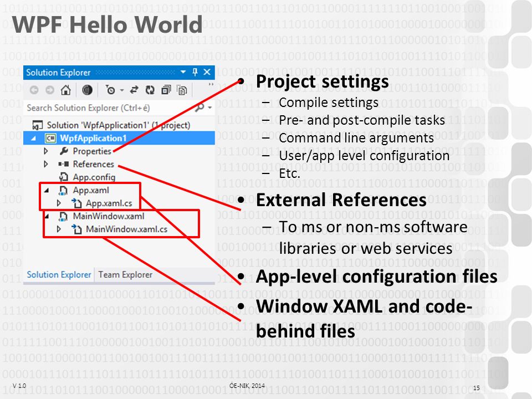Click the 'Project settings' bullet heading
The image size is (532, 399).
pos(323,82)
